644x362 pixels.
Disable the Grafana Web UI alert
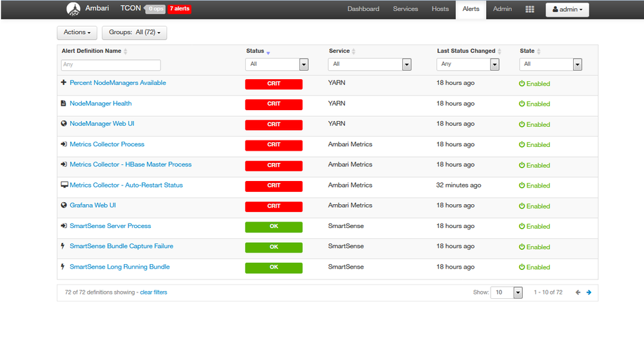[534, 206]
